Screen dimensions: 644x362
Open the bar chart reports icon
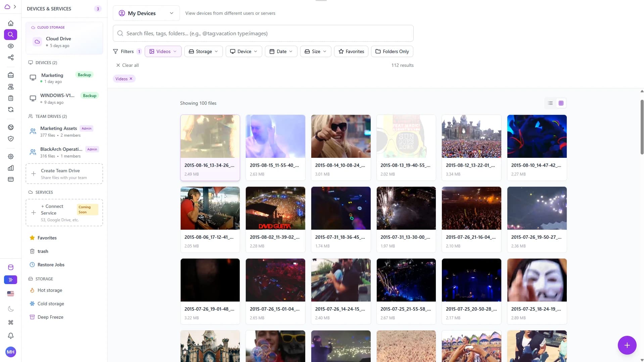[x=11, y=168]
